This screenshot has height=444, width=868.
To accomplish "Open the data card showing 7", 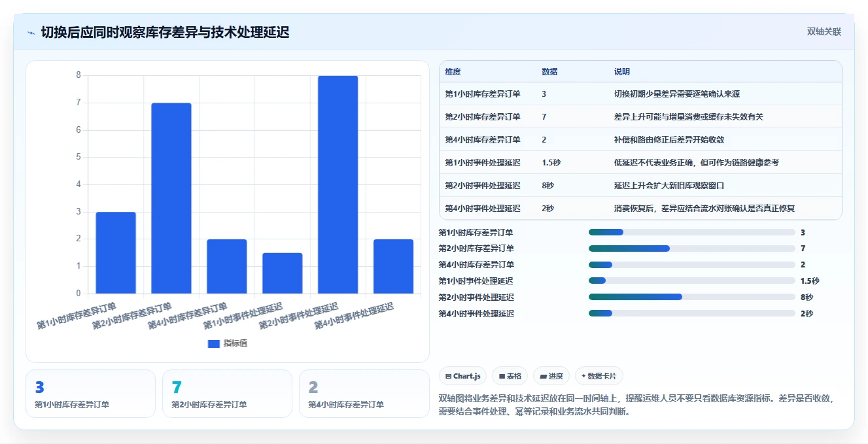I will click(x=227, y=394).
